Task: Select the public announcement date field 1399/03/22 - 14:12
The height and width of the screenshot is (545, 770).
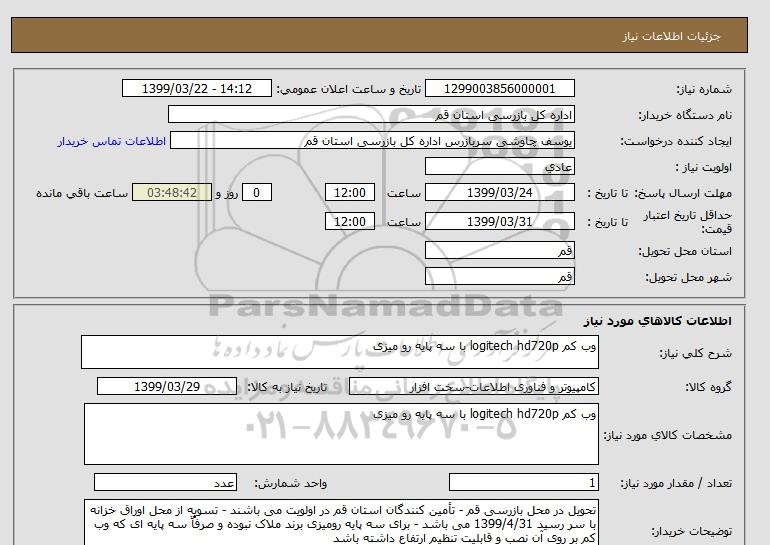Action: pyautogui.click(x=196, y=88)
